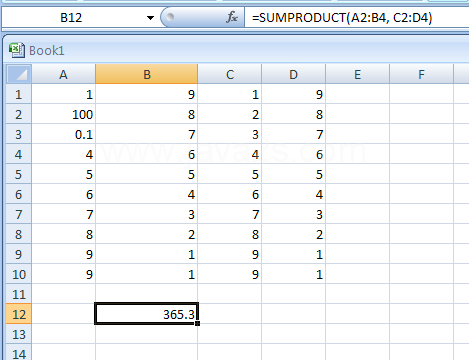Click cell B12 showing 365.3

point(147,314)
